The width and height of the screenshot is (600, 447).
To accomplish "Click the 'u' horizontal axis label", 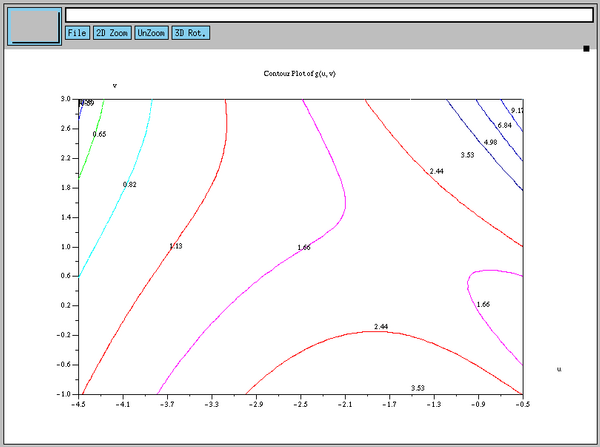I will click(x=558, y=369).
